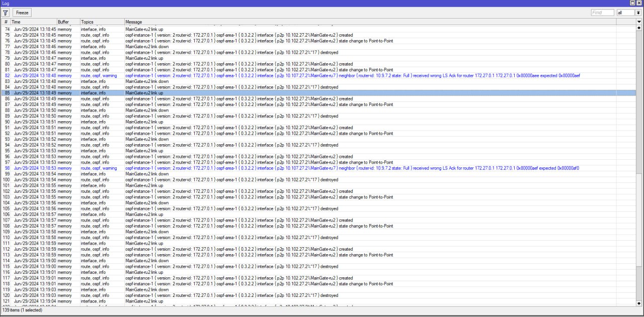Click 'route, ospf, warning' topics in row 82
644x317 pixels.
[99, 75]
